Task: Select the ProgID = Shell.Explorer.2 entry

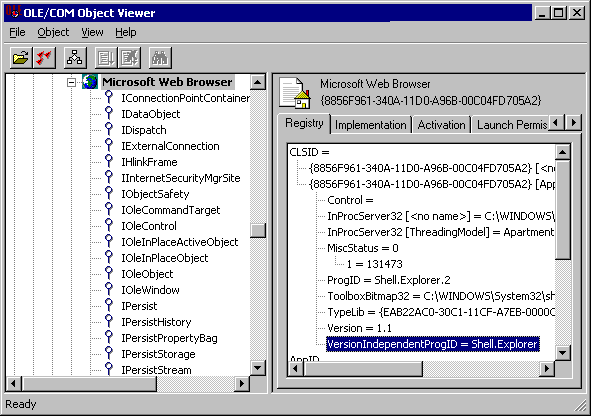Action: coord(389,280)
